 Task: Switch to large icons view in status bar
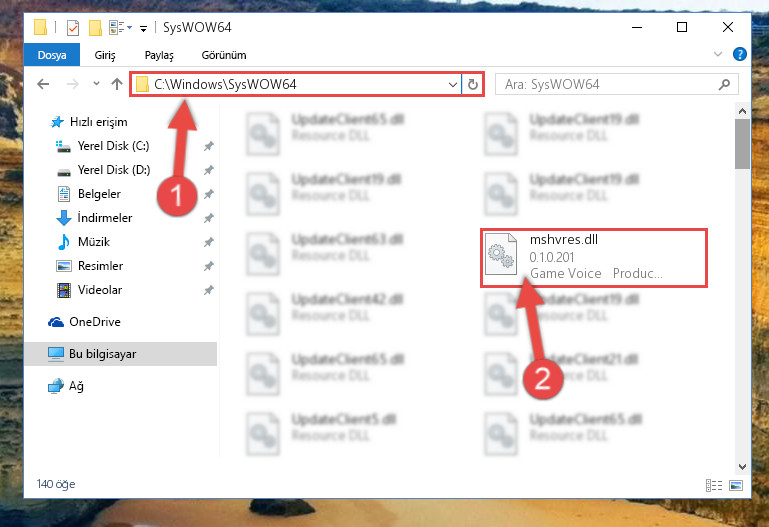pos(736,485)
